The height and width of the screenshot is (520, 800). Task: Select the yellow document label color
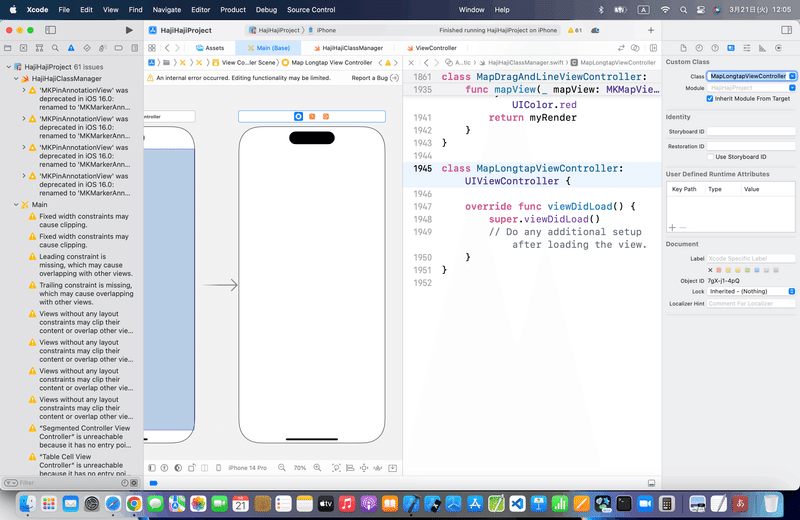(738, 270)
